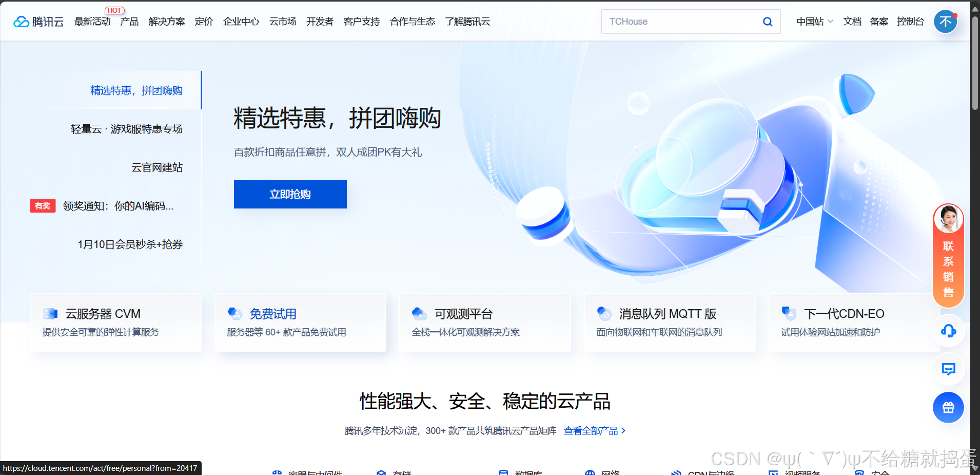
Task: Select the 1月10日会员秒杀+抢券 banner tab
Action: click(x=130, y=244)
